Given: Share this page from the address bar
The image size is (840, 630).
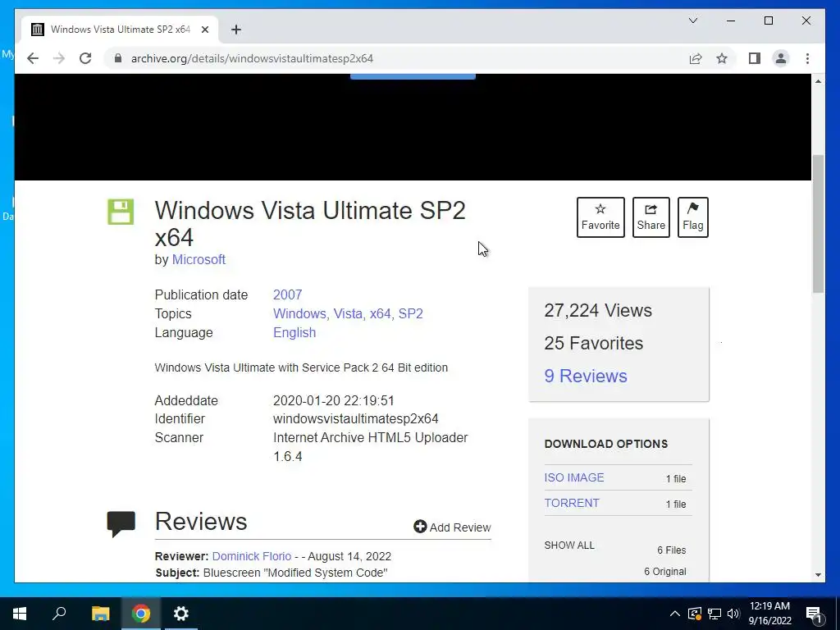Looking at the screenshot, I should [x=696, y=58].
